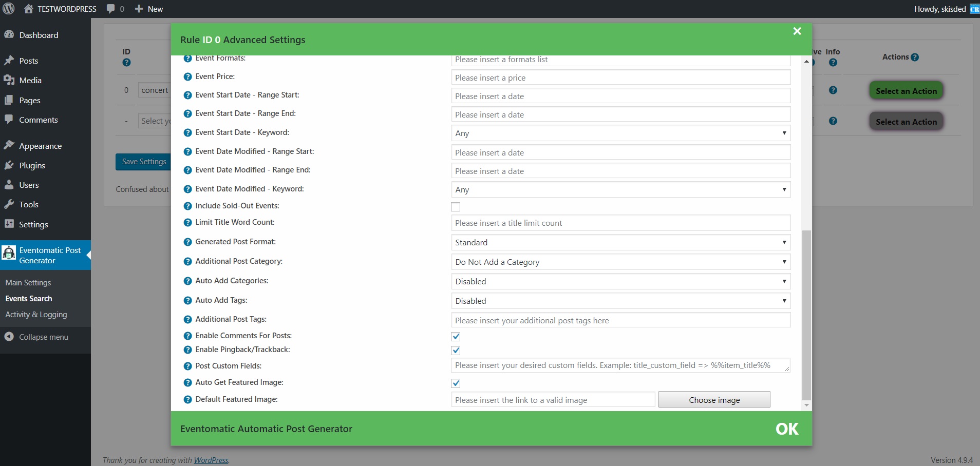Click Save Settings button

click(x=144, y=162)
